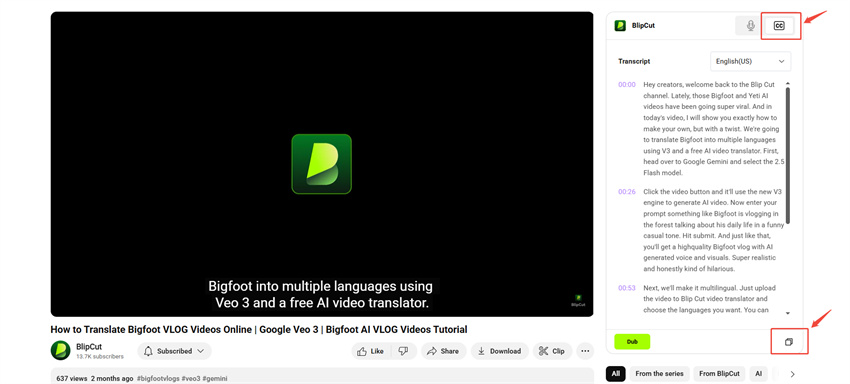Click the #gemini hashtag

click(215, 379)
